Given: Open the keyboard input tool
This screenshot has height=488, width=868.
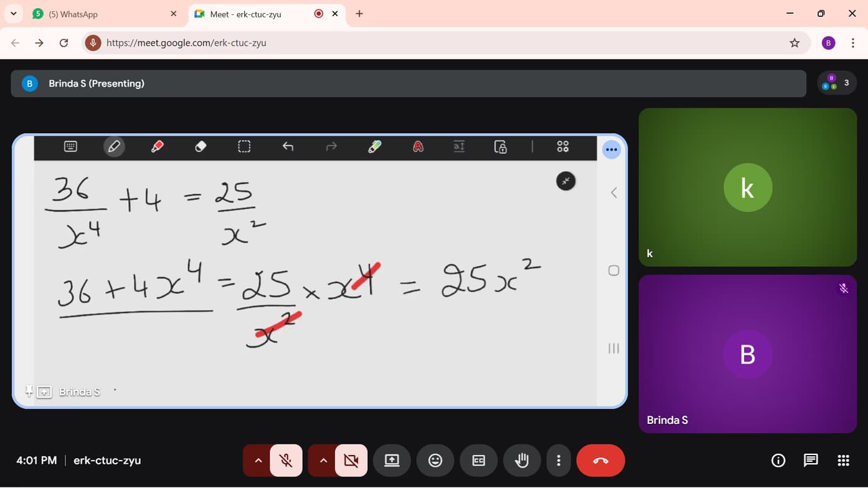Looking at the screenshot, I should pos(70,147).
